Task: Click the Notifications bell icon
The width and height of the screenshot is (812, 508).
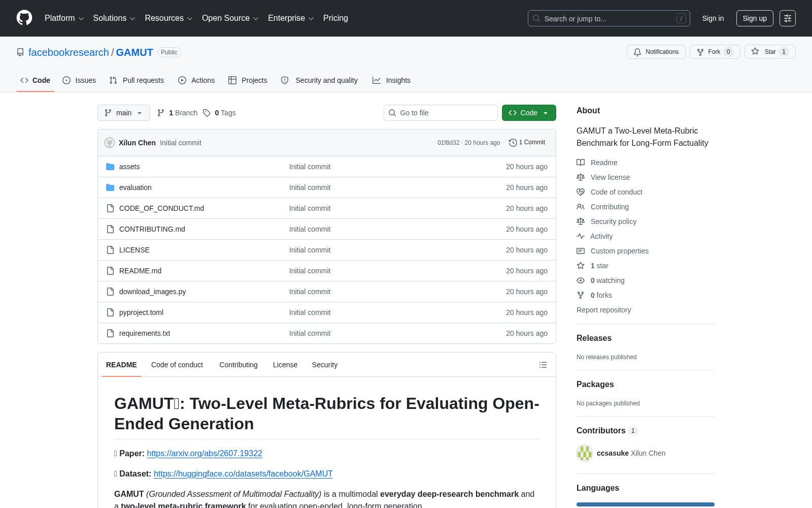Action: pyautogui.click(x=637, y=52)
